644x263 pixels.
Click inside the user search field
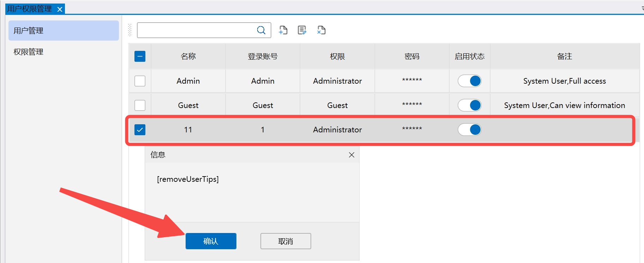tap(196, 30)
